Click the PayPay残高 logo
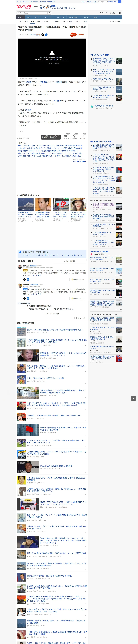 (95, 254)
